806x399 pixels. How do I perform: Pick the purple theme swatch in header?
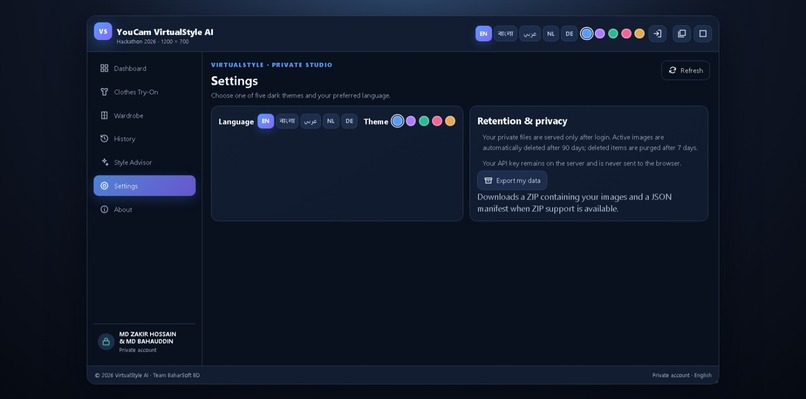click(600, 34)
